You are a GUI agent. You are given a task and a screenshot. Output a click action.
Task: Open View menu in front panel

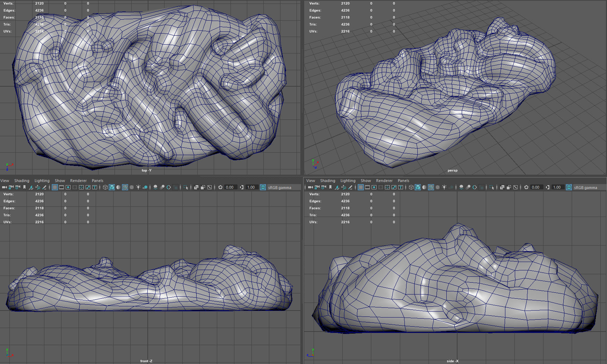(x=5, y=181)
